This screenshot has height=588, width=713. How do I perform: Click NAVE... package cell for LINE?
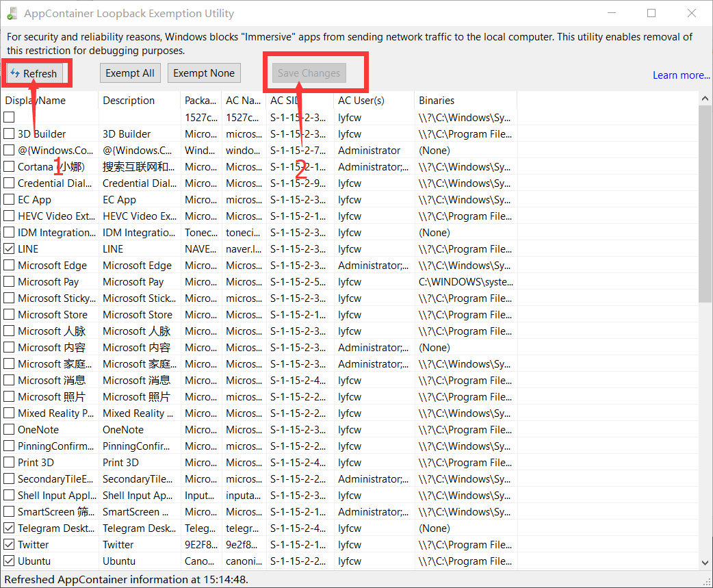[200, 249]
